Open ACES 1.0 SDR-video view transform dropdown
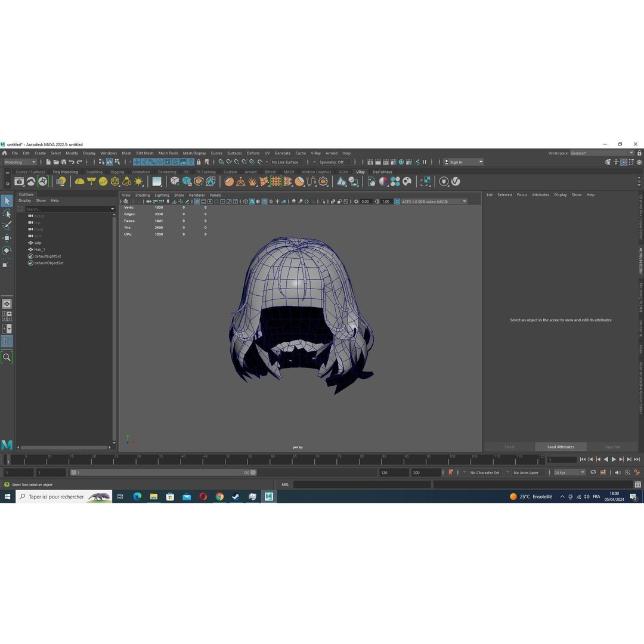 (x=434, y=202)
